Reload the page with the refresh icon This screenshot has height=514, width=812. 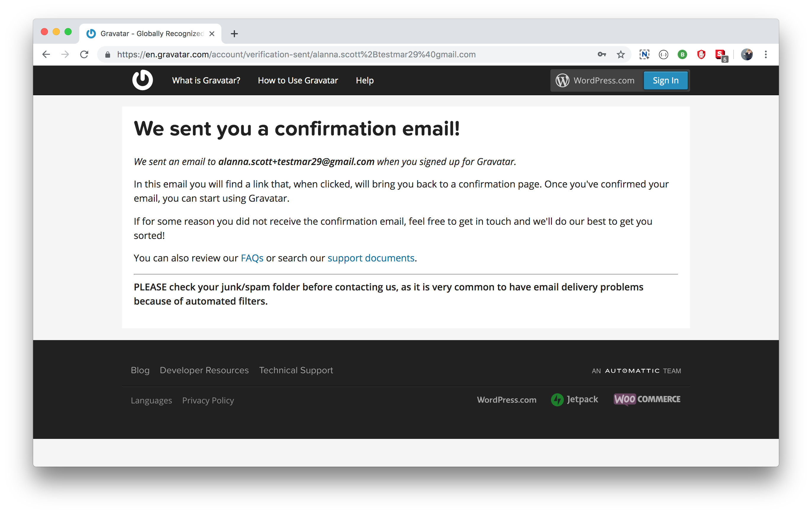tap(84, 54)
